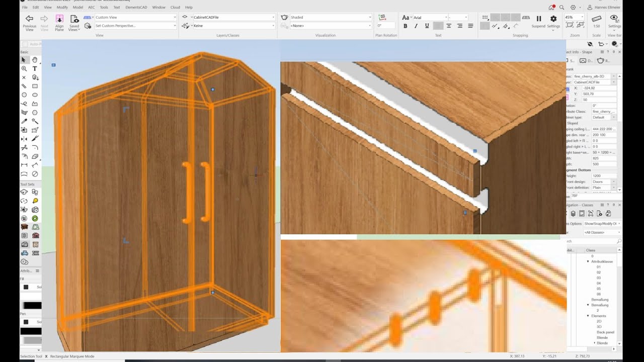Viewport: 644px width, 362px height.
Task: Open the home notification icon
Action: (551, 8)
